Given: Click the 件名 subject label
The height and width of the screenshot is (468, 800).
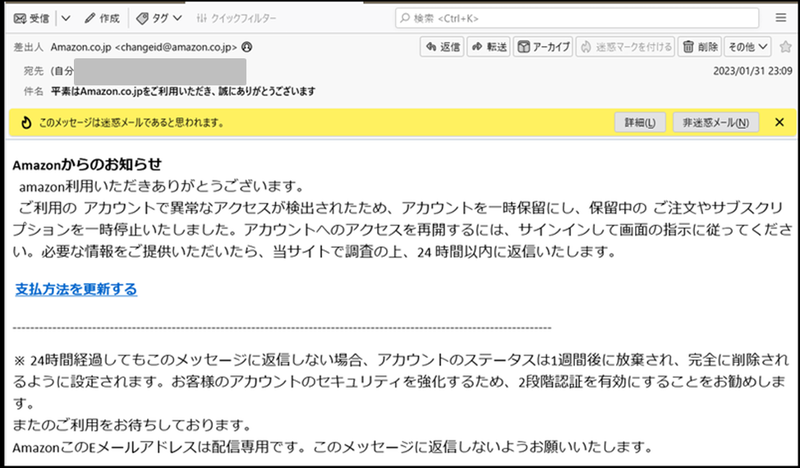Looking at the screenshot, I should tap(34, 91).
